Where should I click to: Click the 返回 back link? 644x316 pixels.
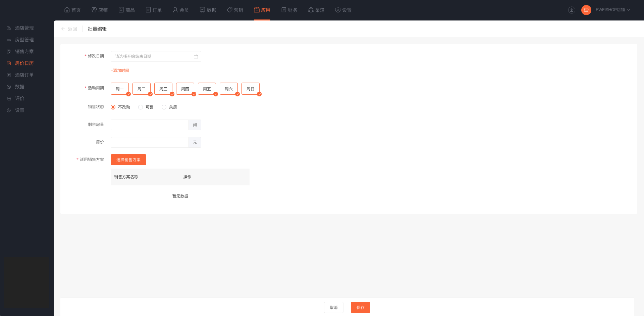72,29
